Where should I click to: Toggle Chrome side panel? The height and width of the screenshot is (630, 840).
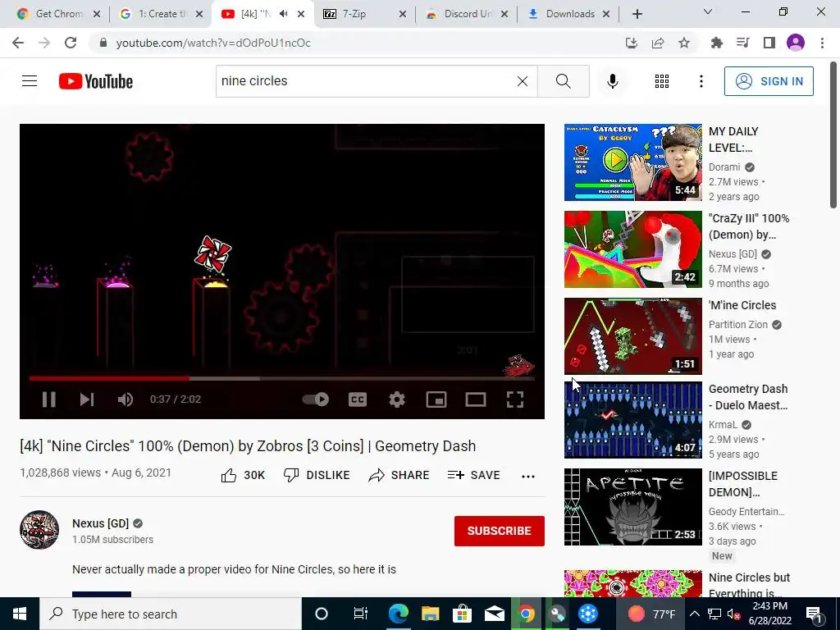769,43
